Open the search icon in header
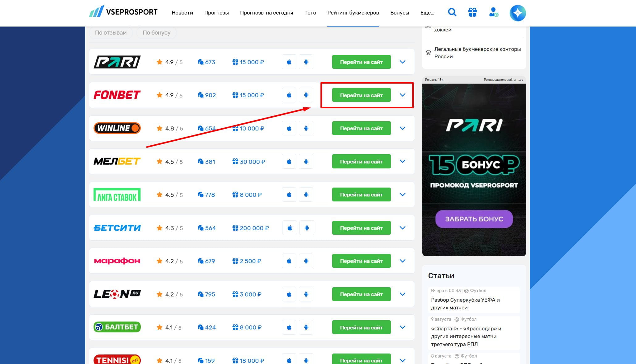Screen dimensions: 636x364 tap(452, 12)
